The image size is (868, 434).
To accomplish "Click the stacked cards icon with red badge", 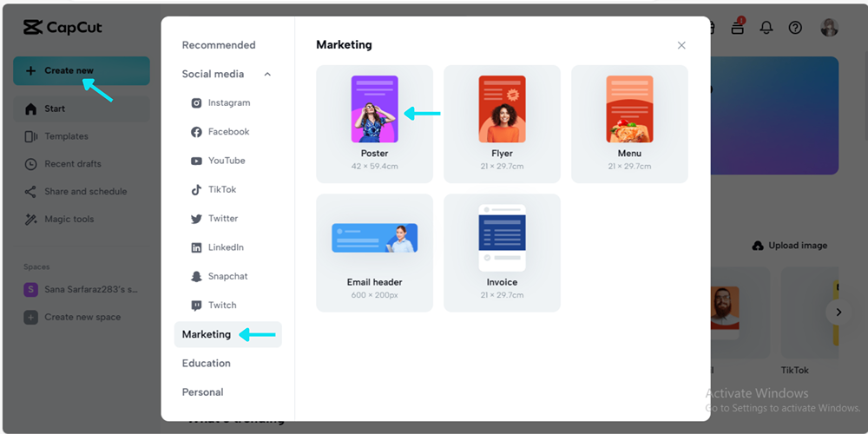I will click(738, 26).
